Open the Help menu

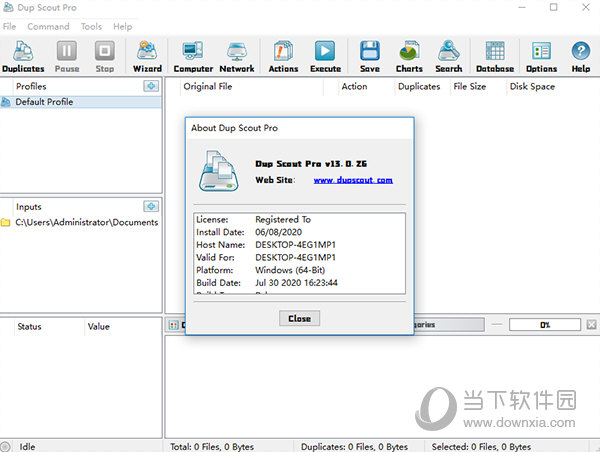(x=122, y=26)
